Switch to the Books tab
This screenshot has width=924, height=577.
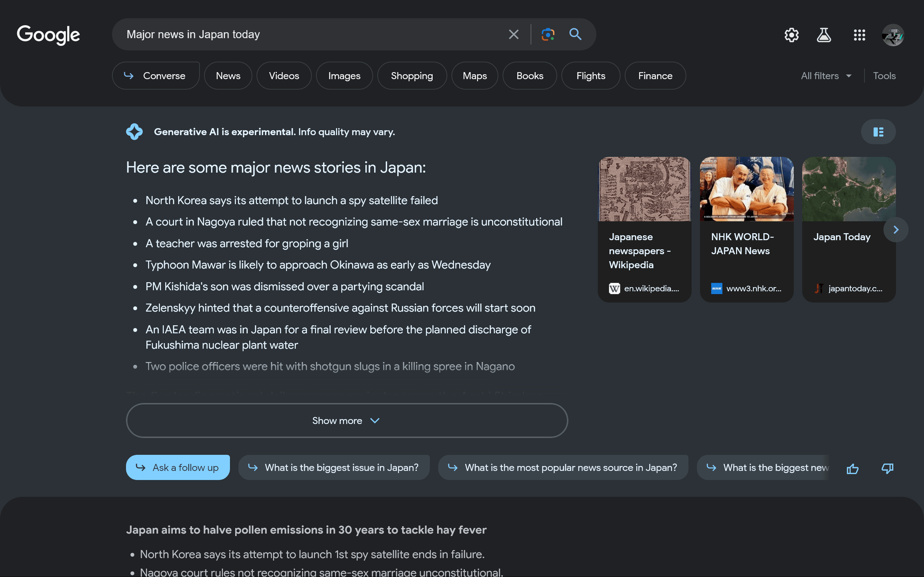530,76
